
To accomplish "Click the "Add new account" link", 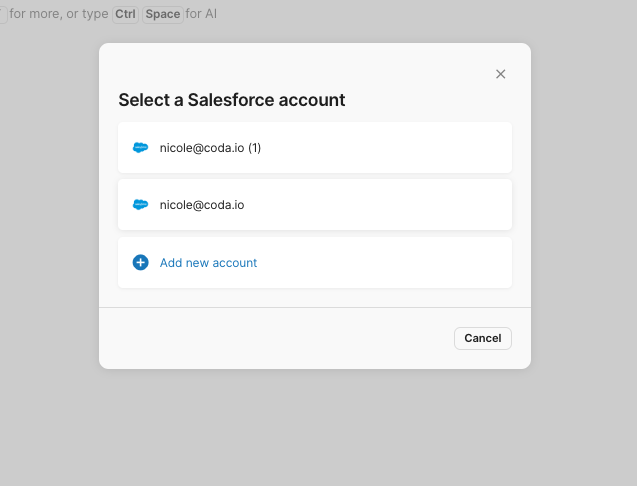I will tap(208, 263).
